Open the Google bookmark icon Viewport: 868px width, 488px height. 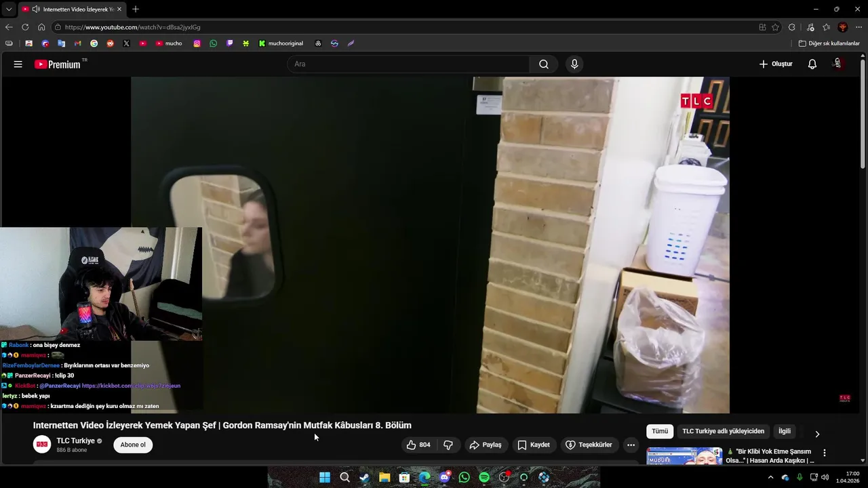[x=94, y=43]
